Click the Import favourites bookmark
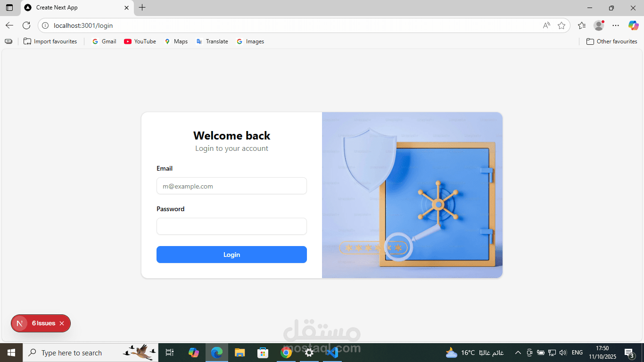The width and height of the screenshot is (644, 362). (50, 41)
